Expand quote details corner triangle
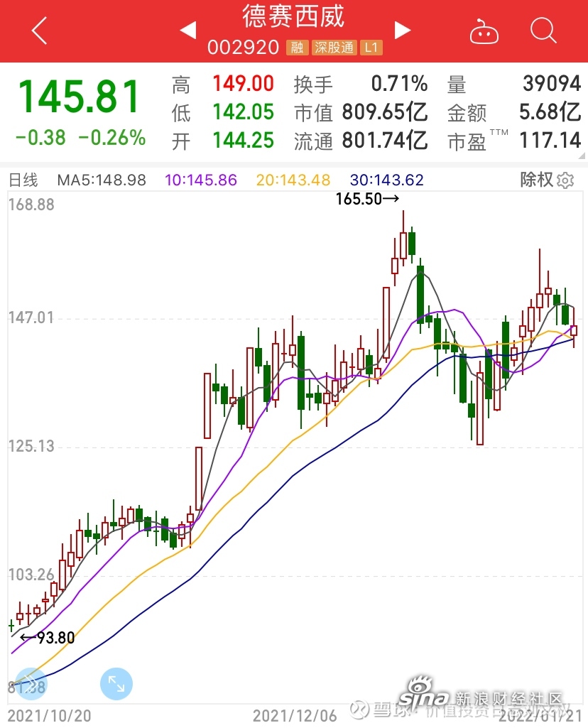Viewport: 588px width, 728px height. pyautogui.click(x=582, y=156)
